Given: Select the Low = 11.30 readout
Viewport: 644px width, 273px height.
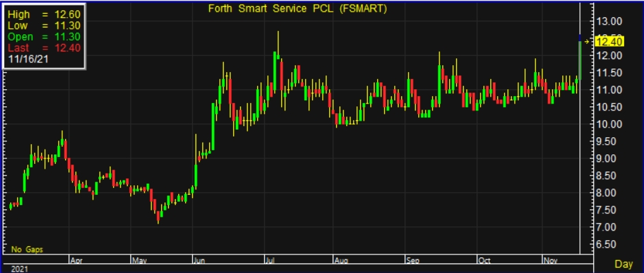Looking at the screenshot, I should [45, 26].
